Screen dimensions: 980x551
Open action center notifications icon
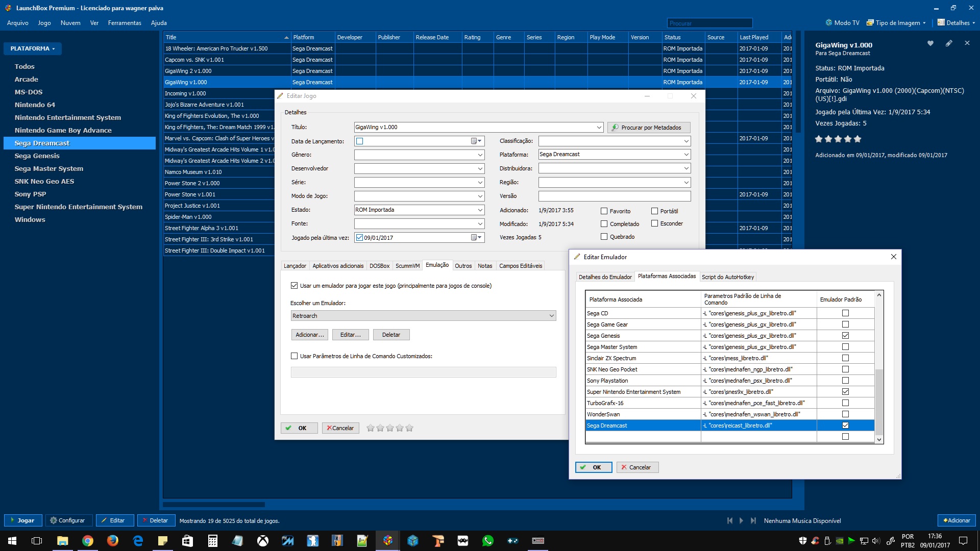(x=963, y=541)
